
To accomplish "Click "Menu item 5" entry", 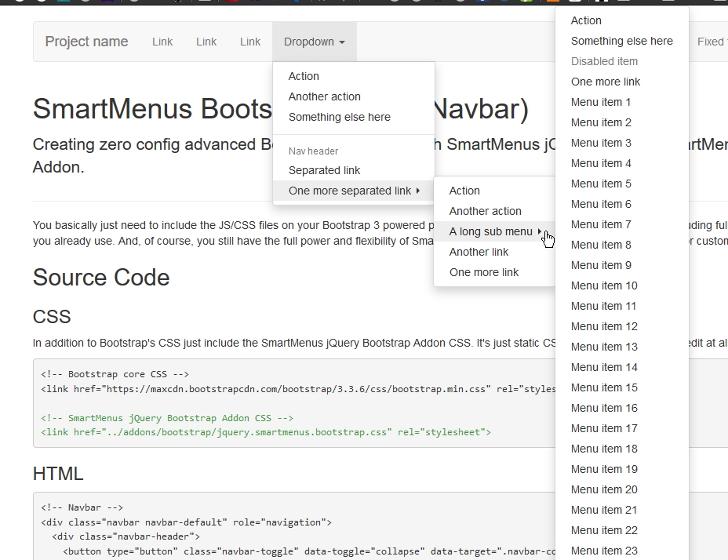I will [601, 184].
